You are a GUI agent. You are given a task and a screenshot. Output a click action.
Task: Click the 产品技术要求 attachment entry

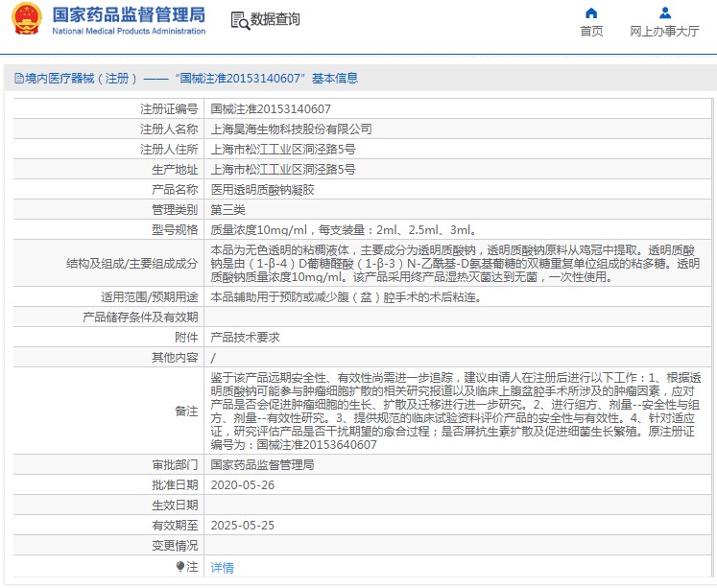tap(245, 338)
